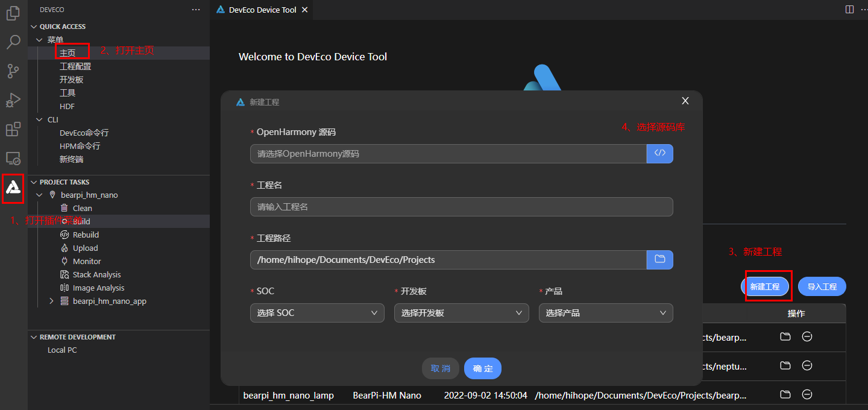The image size is (868, 410).
Task: Open editor more actions menu at top right
Action: coord(863,10)
